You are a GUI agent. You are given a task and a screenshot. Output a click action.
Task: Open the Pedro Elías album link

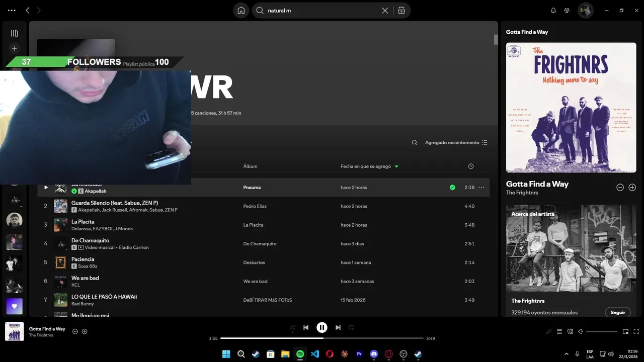(255, 206)
